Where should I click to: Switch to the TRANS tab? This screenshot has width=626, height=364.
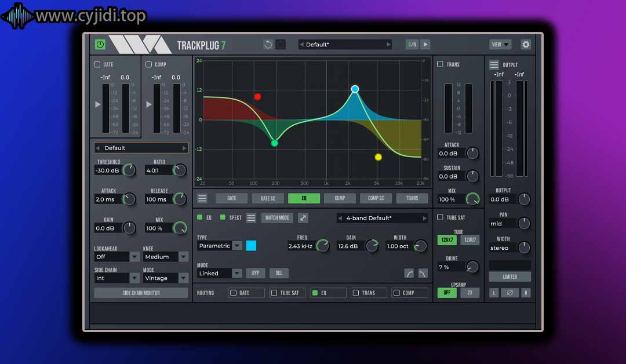click(x=412, y=198)
